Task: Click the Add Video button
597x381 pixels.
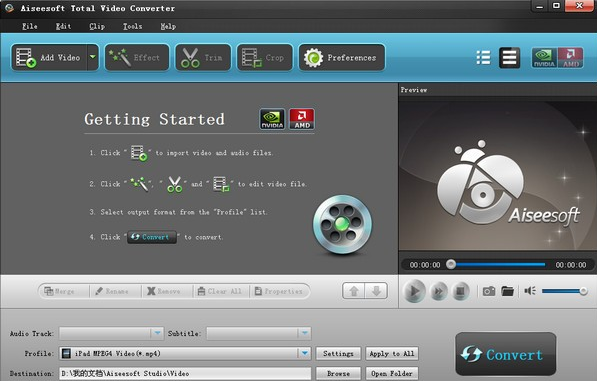Action: [49, 57]
